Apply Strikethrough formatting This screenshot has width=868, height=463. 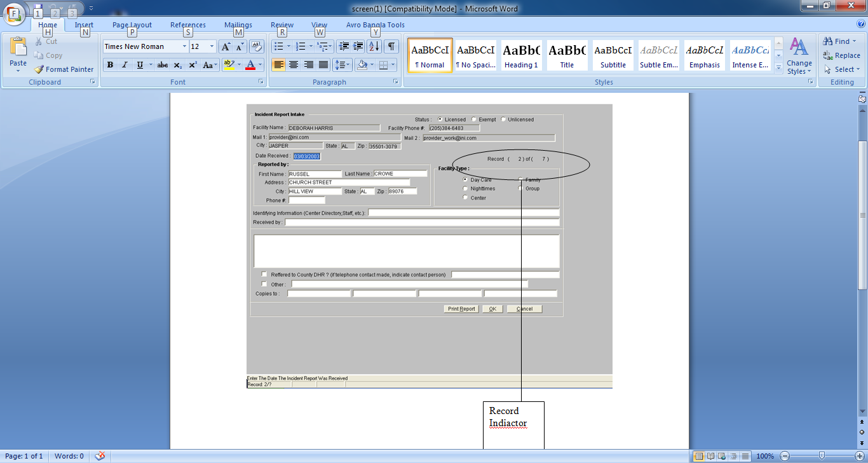coord(163,65)
